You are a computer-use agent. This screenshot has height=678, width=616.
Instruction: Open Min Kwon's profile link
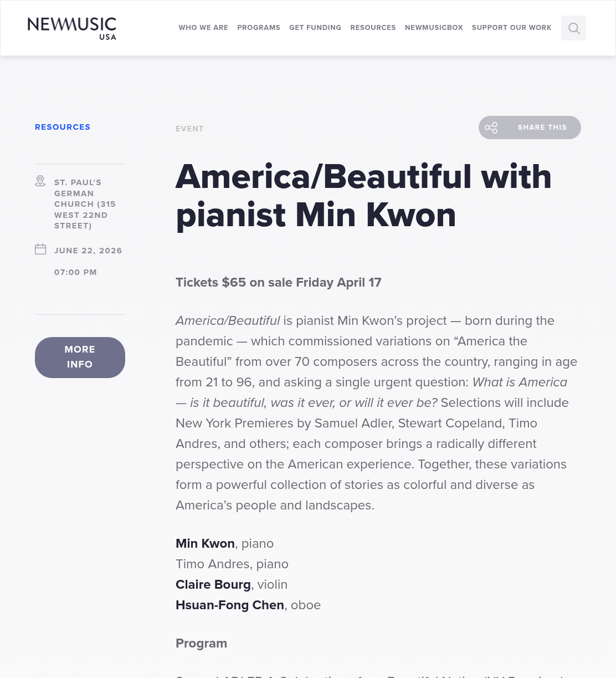[205, 543]
